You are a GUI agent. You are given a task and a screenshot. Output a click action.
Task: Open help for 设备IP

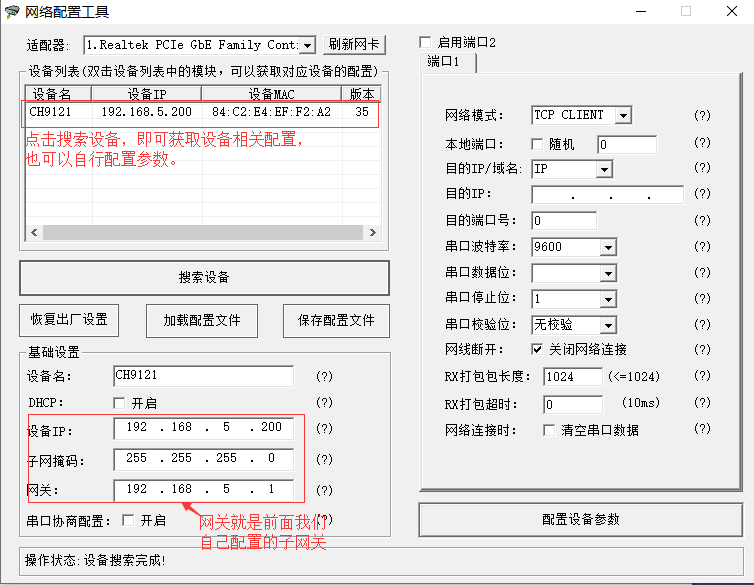[x=324, y=428]
